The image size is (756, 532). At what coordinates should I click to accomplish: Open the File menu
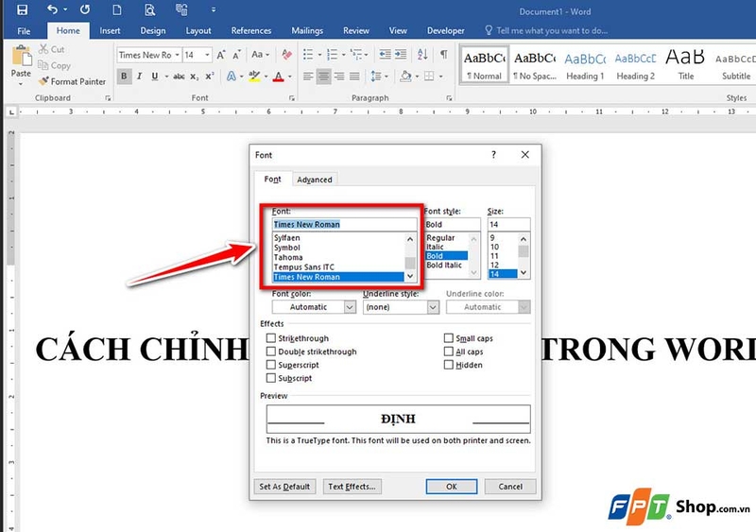point(24,31)
